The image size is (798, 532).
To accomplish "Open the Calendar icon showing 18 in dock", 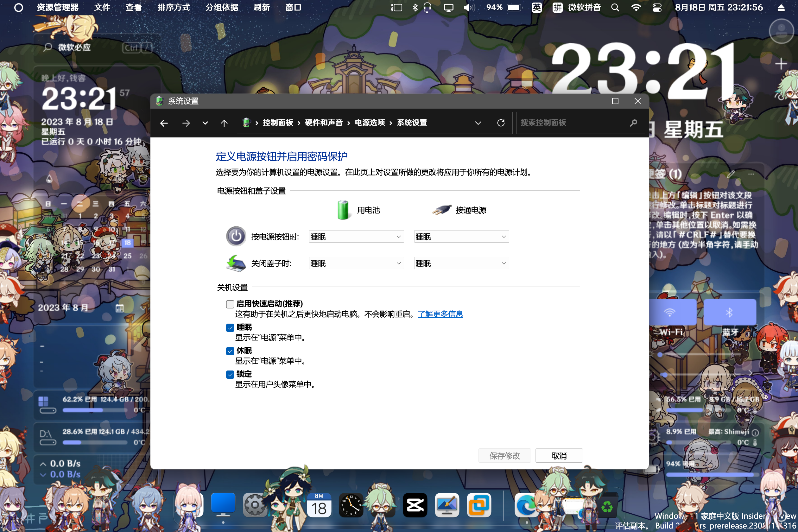I will click(x=319, y=505).
